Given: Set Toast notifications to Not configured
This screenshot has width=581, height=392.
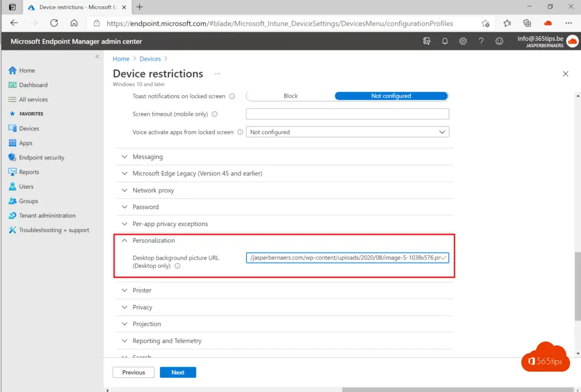Looking at the screenshot, I should pyautogui.click(x=391, y=96).
